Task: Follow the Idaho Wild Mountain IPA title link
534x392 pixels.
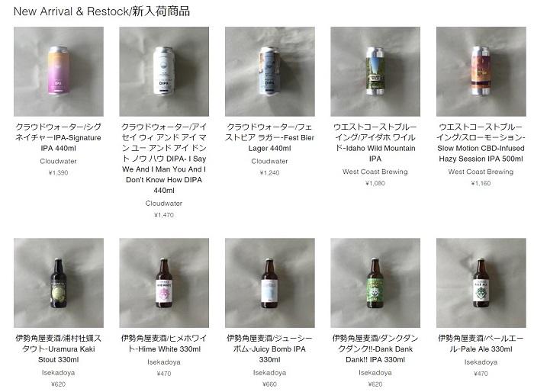Action: [375, 143]
